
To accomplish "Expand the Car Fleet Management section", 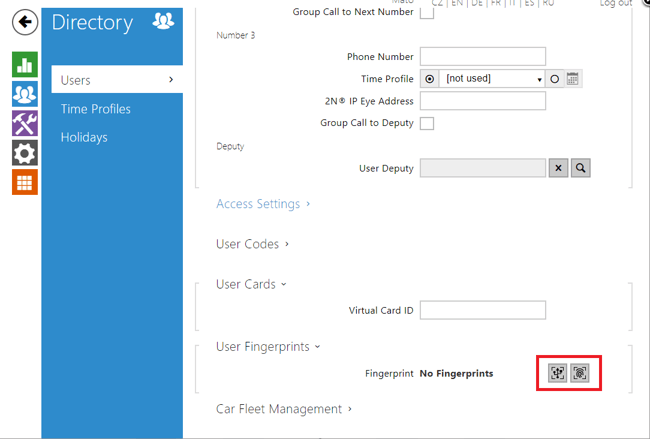I will point(284,409).
